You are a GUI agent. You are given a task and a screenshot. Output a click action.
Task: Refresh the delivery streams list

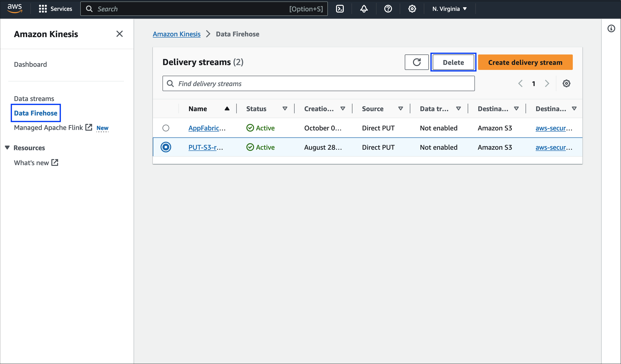pos(417,62)
